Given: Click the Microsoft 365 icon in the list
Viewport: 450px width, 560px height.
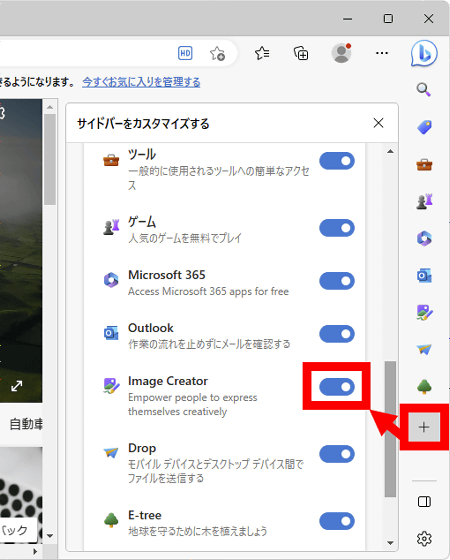Looking at the screenshot, I should 111,280.
